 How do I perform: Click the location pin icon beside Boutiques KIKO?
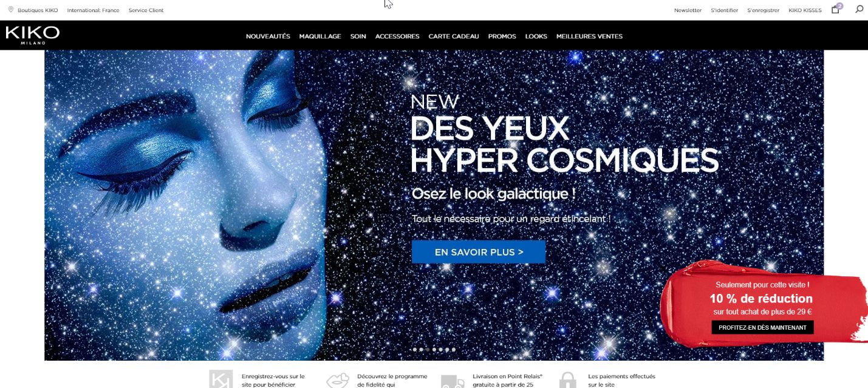11,10
